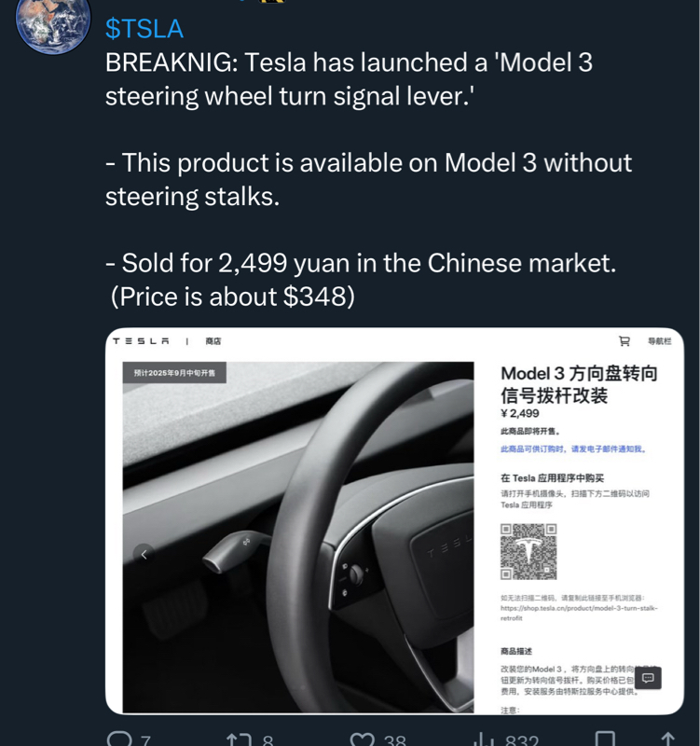Open the $TSLA cashtag link
The width and height of the screenshot is (700, 746).
point(144,29)
